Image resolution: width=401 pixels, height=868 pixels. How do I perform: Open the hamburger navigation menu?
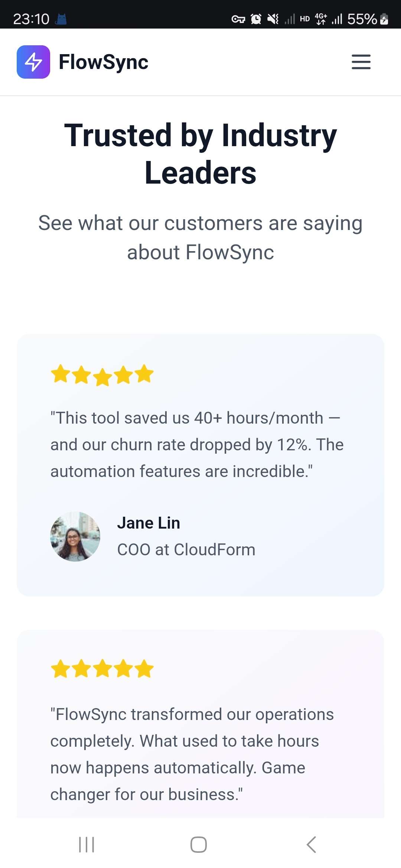coord(361,62)
